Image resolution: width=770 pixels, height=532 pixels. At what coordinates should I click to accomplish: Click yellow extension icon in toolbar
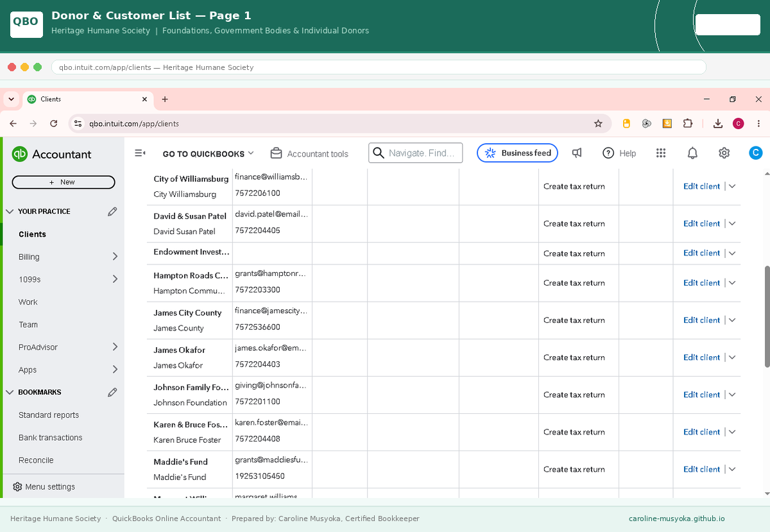[x=627, y=124]
